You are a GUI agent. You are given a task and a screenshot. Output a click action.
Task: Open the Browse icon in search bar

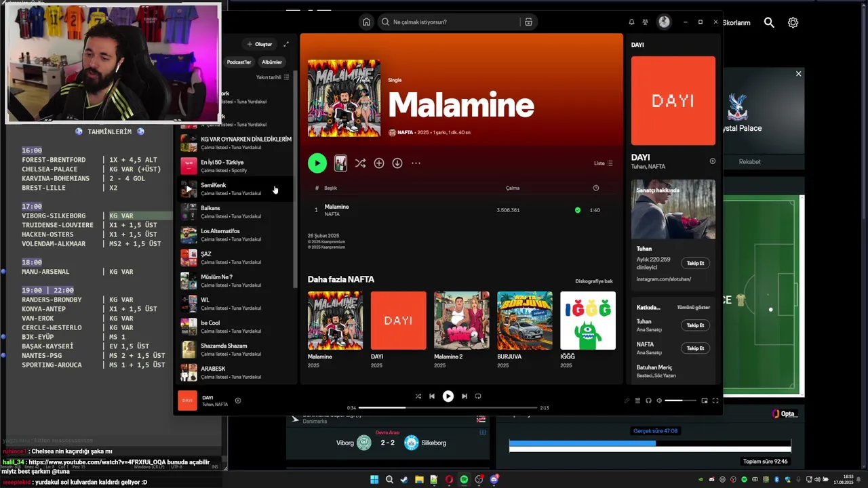point(528,22)
